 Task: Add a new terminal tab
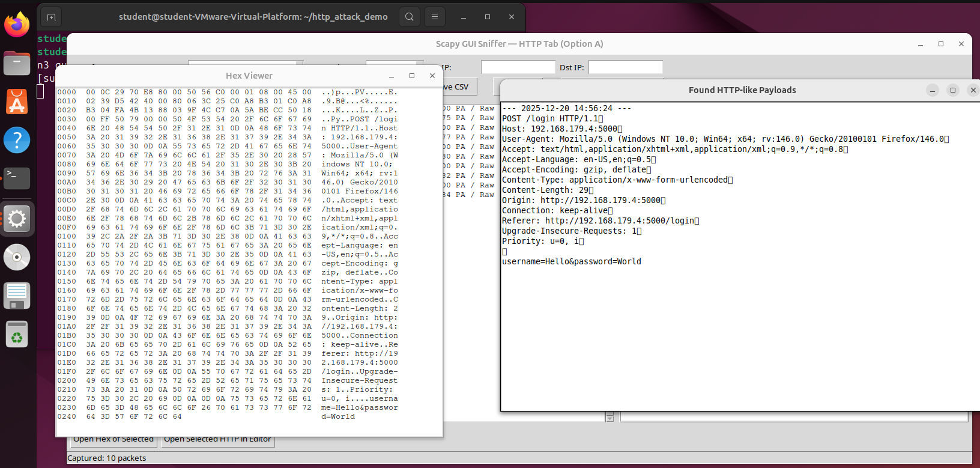(51, 17)
